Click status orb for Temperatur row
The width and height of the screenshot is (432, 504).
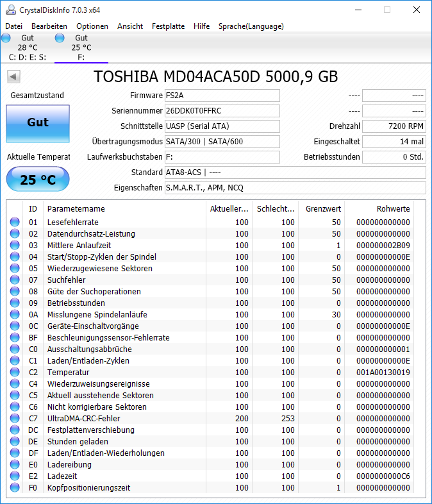pos(15,372)
